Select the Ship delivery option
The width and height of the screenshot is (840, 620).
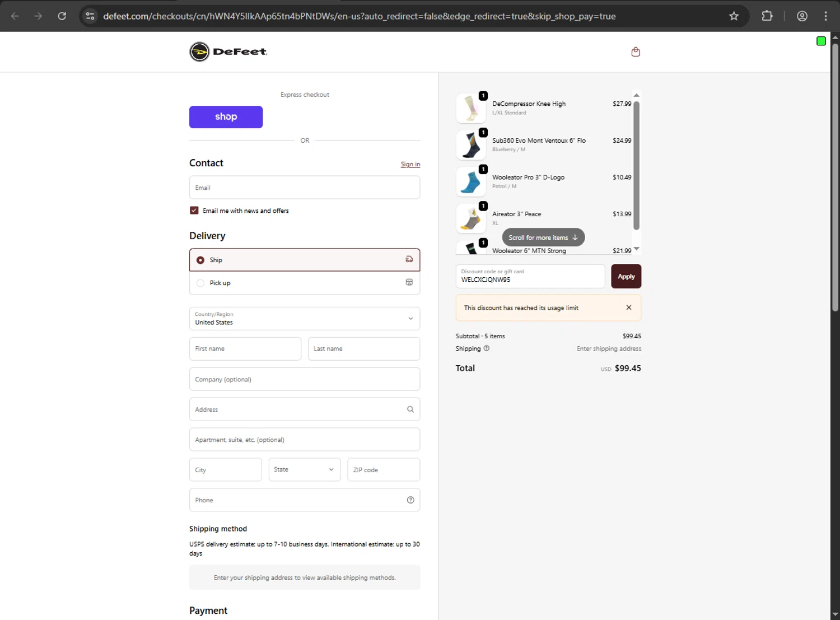[305, 260]
